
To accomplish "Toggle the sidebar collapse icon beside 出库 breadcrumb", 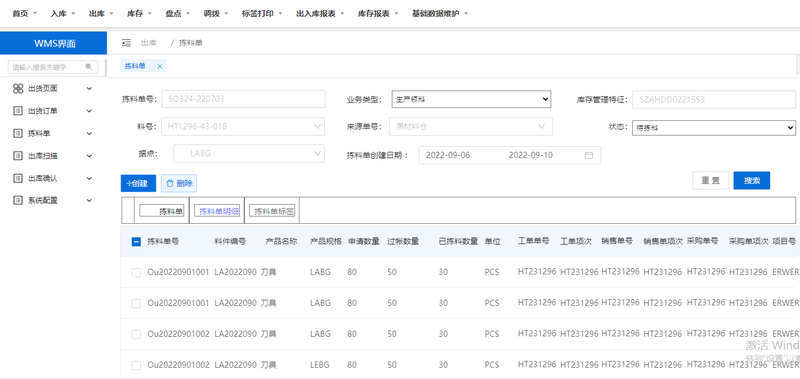I will [x=126, y=43].
